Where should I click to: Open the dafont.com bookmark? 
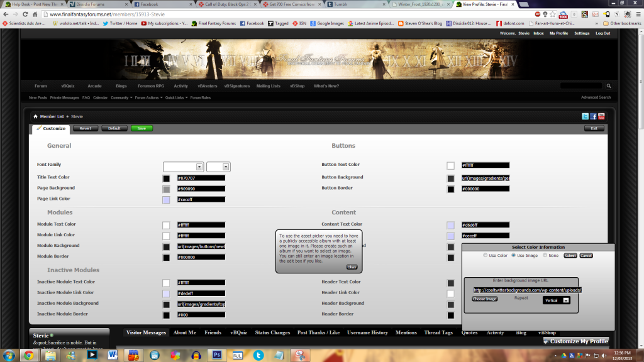click(510, 23)
